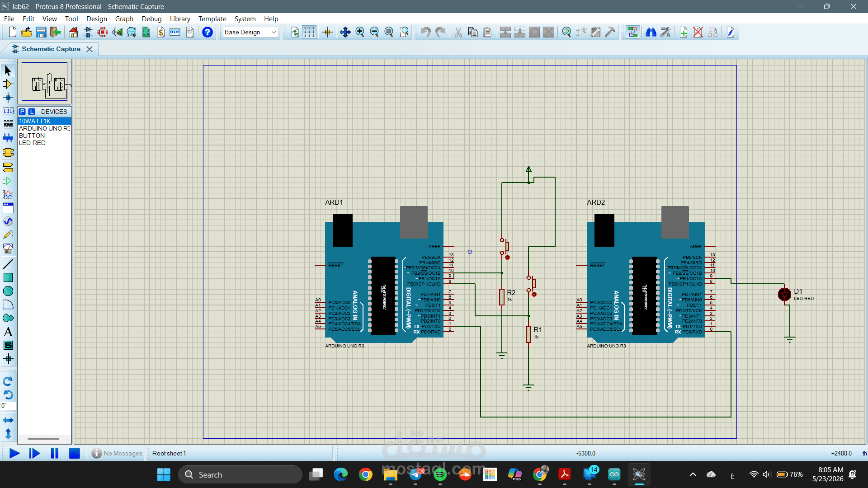Click the Y-Mirror vertical flip icon

coord(8,434)
